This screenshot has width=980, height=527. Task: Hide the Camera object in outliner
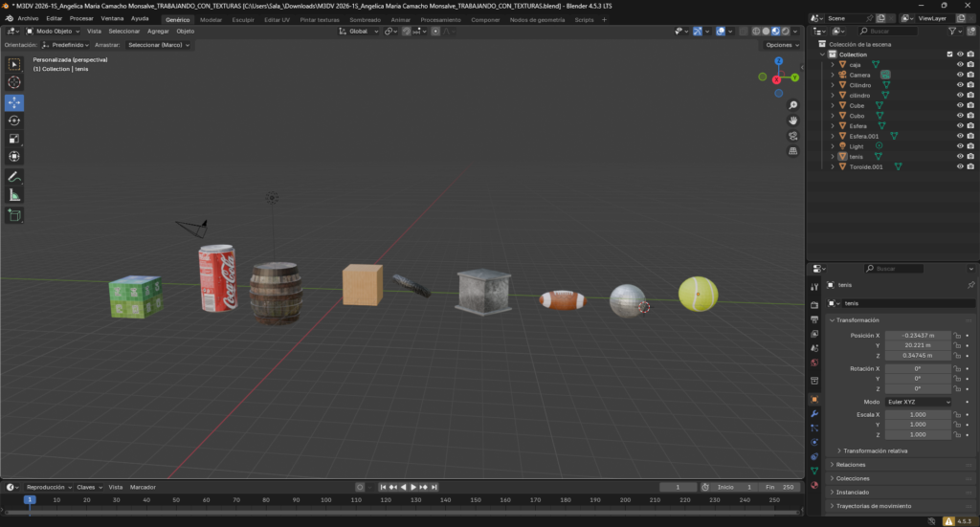point(959,75)
